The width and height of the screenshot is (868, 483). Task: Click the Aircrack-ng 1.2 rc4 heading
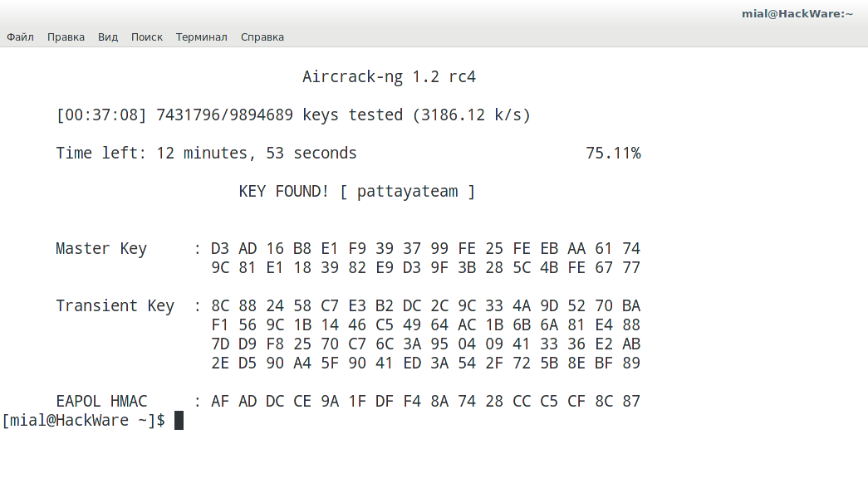(x=389, y=77)
